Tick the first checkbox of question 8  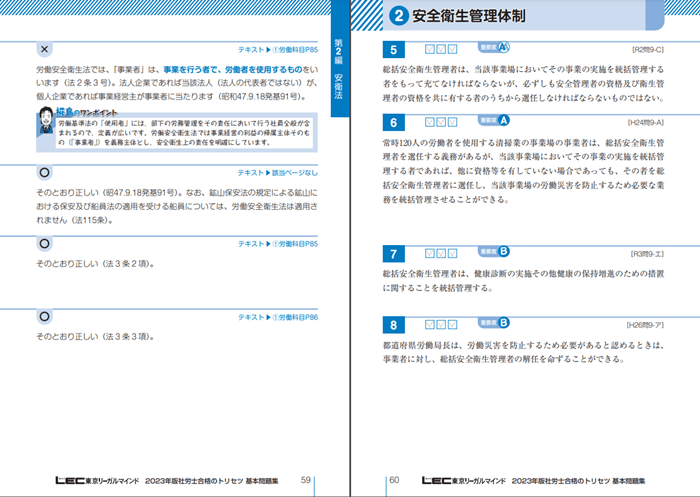coord(429,324)
